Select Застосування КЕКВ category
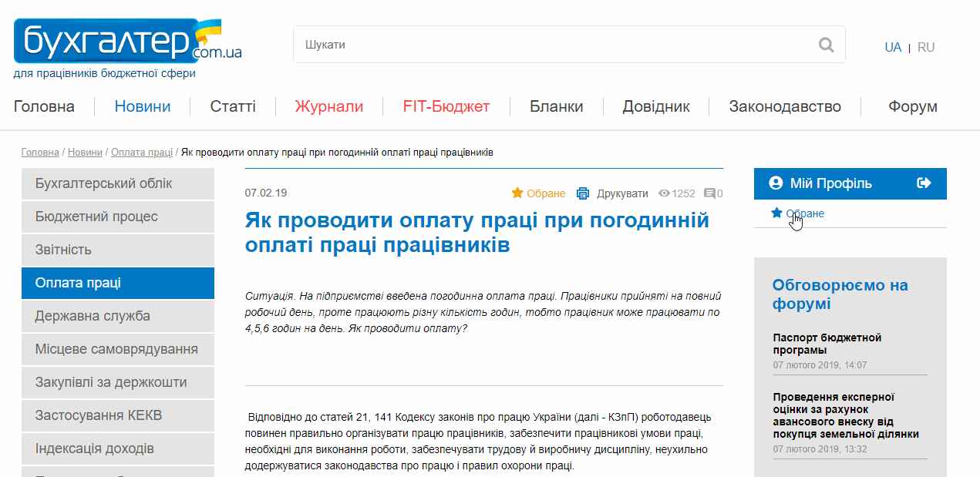The height and width of the screenshot is (477, 980). coord(118,415)
